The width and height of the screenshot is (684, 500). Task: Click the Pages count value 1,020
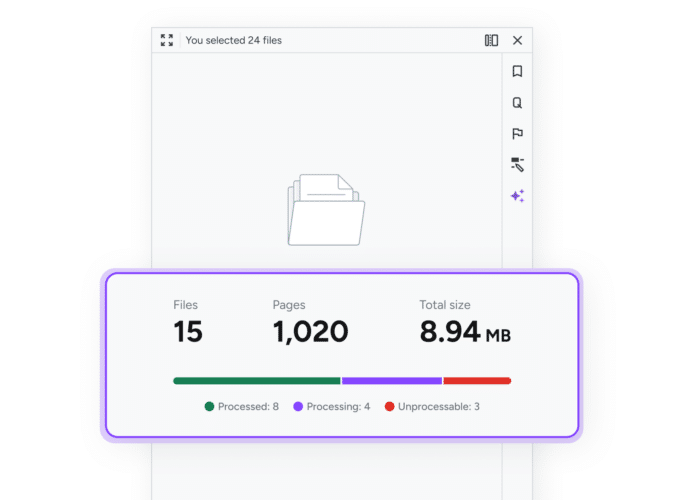pos(310,332)
